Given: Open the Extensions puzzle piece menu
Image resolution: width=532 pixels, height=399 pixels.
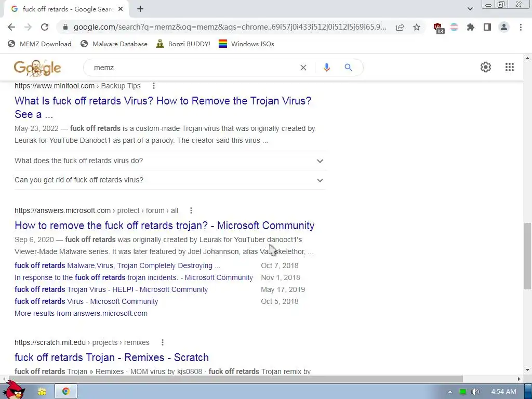Looking at the screenshot, I should click(471, 27).
